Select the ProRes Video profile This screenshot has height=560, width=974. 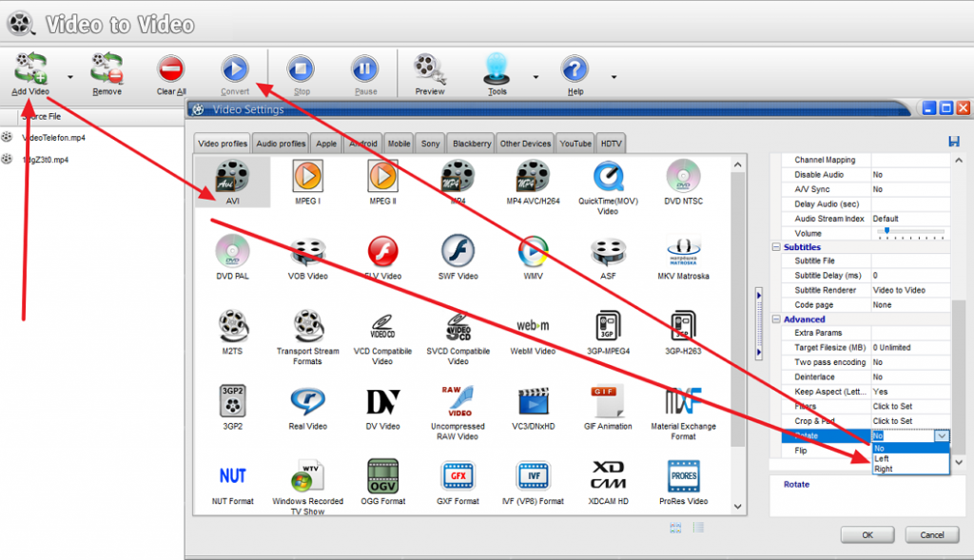click(x=683, y=482)
